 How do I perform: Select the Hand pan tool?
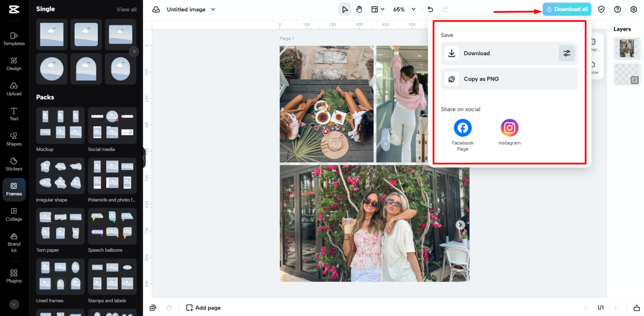[359, 9]
